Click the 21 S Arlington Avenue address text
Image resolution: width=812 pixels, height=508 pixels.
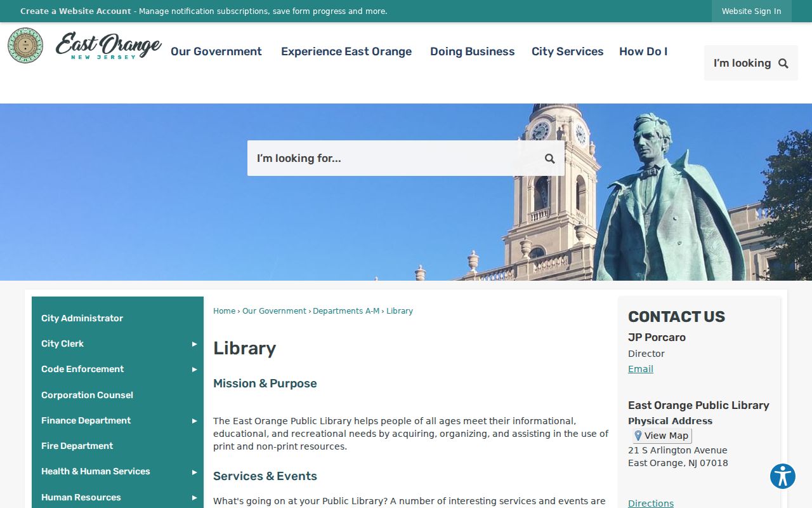678,450
